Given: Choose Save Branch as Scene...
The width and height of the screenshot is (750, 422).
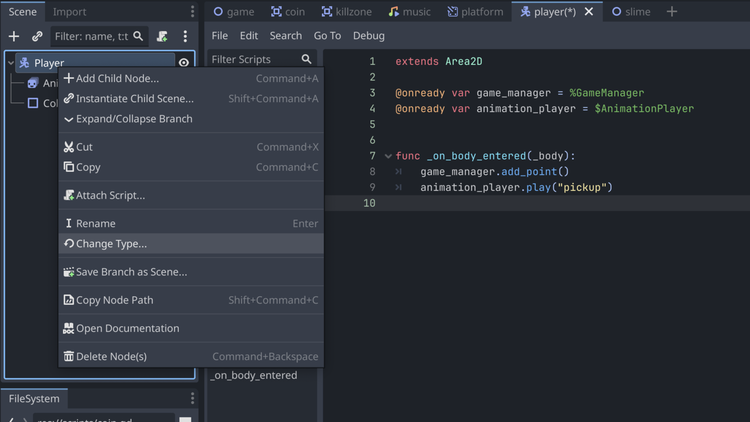Looking at the screenshot, I should (x=191, y=272).
